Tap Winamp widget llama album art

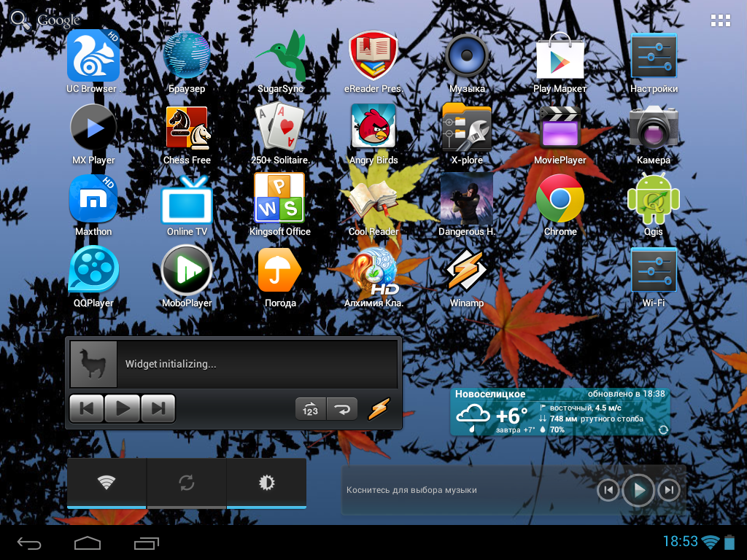coord(93,364)
